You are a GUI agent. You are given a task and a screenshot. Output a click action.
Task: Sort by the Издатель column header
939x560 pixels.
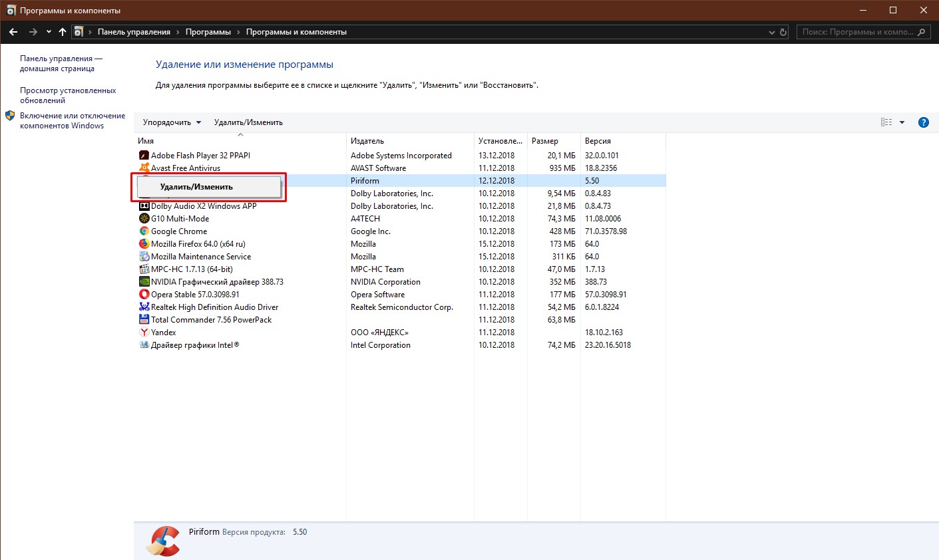point(411,141)
